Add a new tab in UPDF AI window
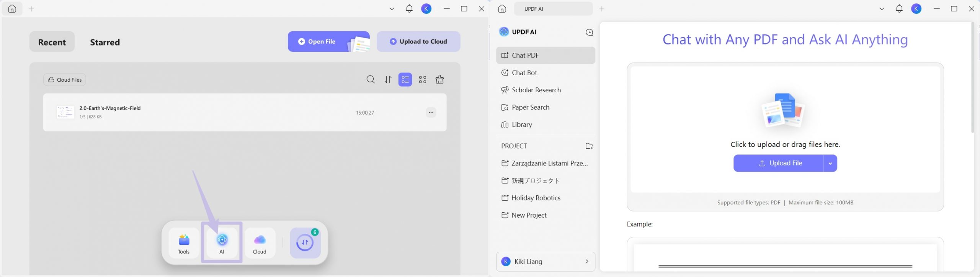The image size is (980, 277). (602, 9)
